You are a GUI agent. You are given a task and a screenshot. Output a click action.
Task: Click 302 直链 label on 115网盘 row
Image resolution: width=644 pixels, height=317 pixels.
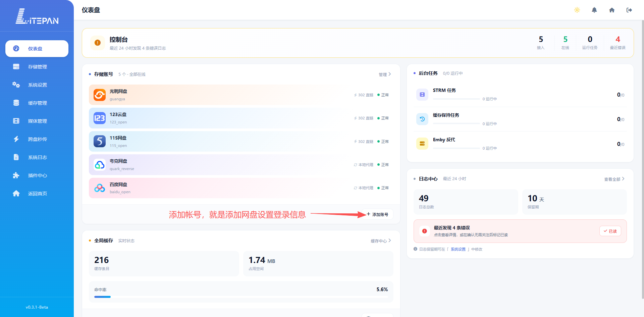click(x=364, y=142)
